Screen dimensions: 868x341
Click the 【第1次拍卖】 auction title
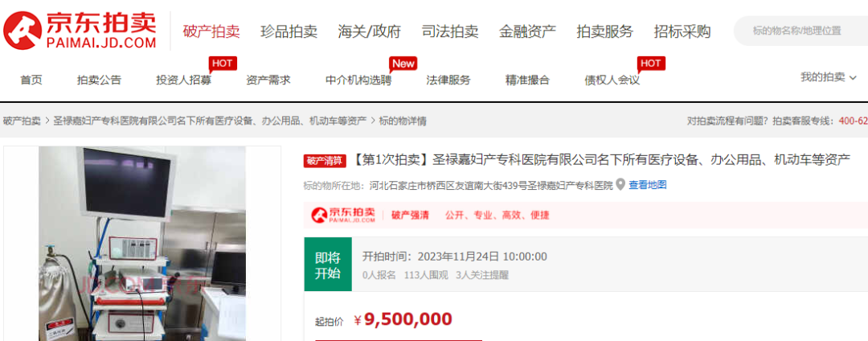[600, 161]
